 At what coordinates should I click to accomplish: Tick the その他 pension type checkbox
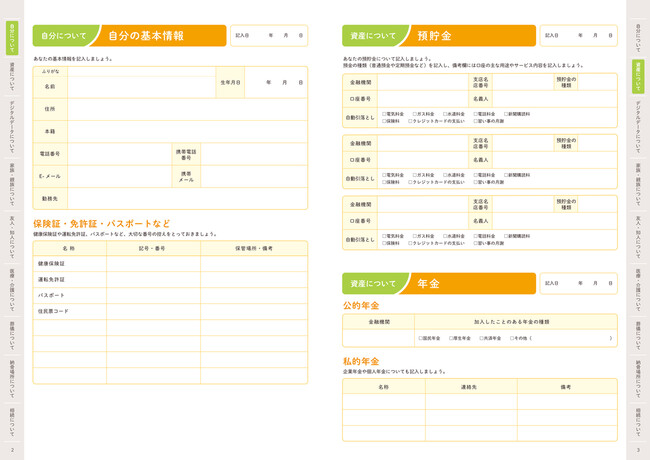click(511, 338)
